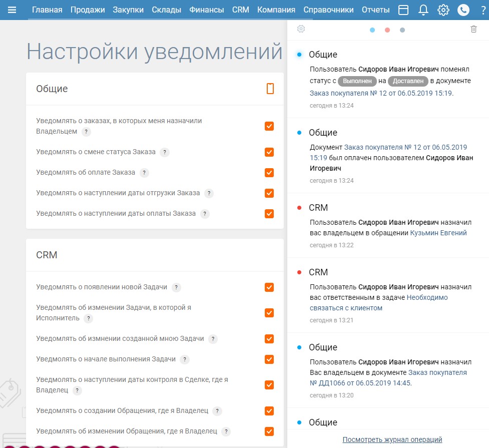Image resolution: width=489 pixels, height=448 pixels.
Task: Clear notifications with the trash icon
Action: click(473, 29)
